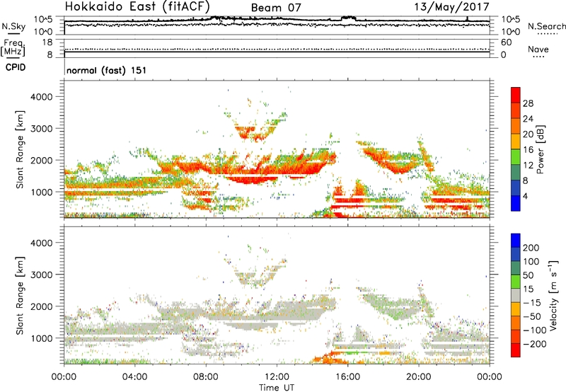Click the 'Beam 07' label

click(x=276, y=8)
